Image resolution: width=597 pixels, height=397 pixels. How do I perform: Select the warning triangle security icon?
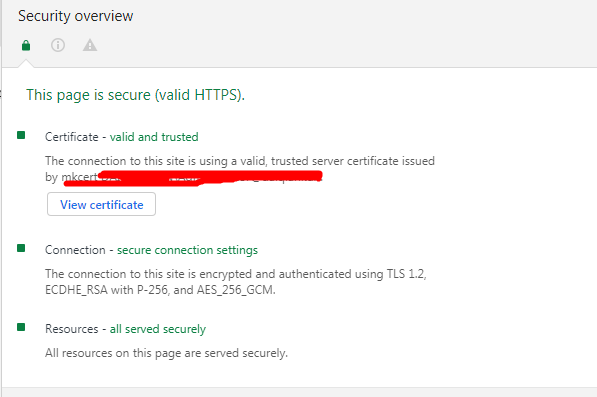pyautogui.click(x=90, y=45)
